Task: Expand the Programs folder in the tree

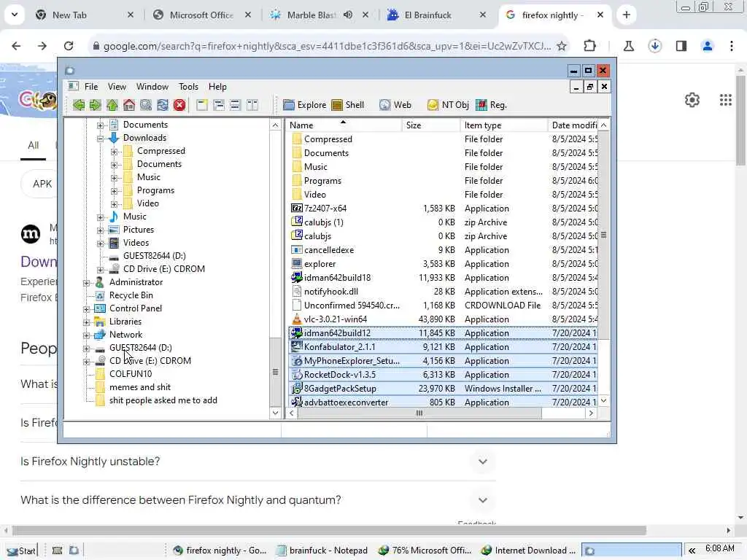Action: (114, 191)
